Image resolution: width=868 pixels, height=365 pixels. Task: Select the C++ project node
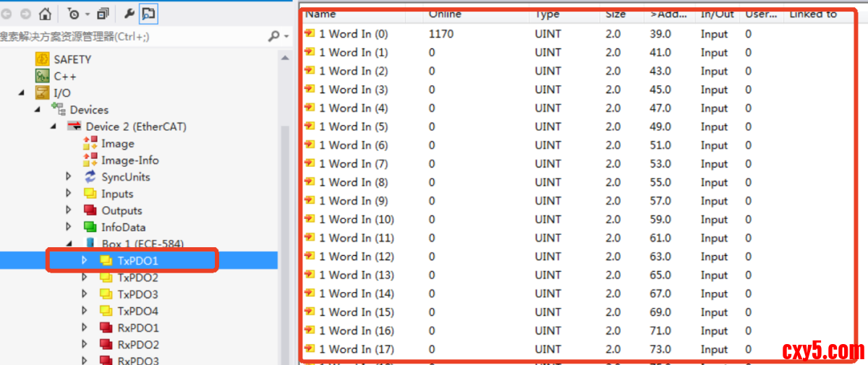pos(64,76)
